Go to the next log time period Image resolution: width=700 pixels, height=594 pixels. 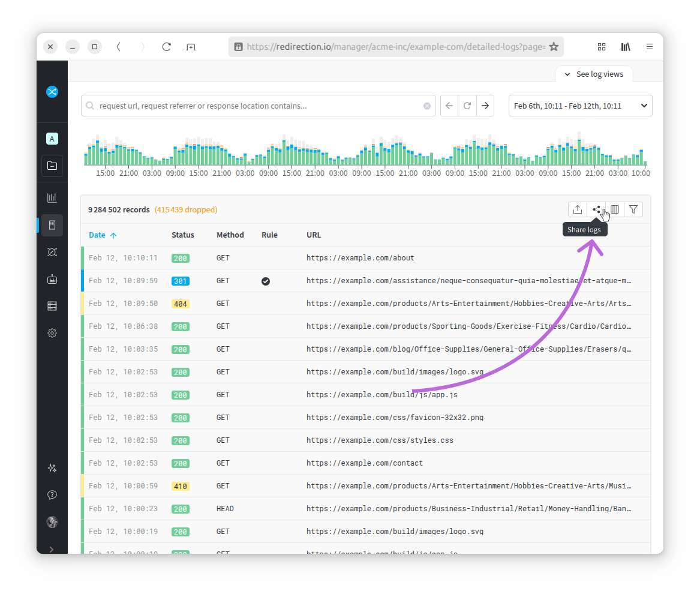coord(485,106)
